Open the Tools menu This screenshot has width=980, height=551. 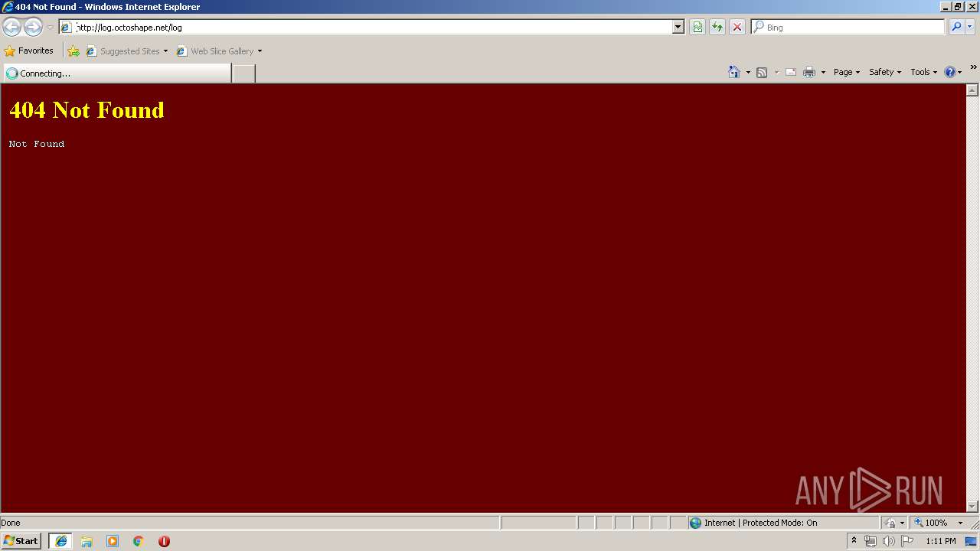[923, 72]
